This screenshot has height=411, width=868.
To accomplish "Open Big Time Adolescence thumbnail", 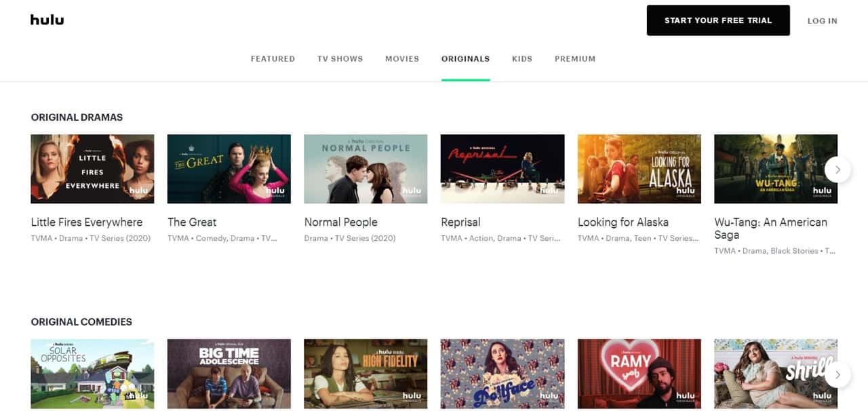I will point(229,374).
